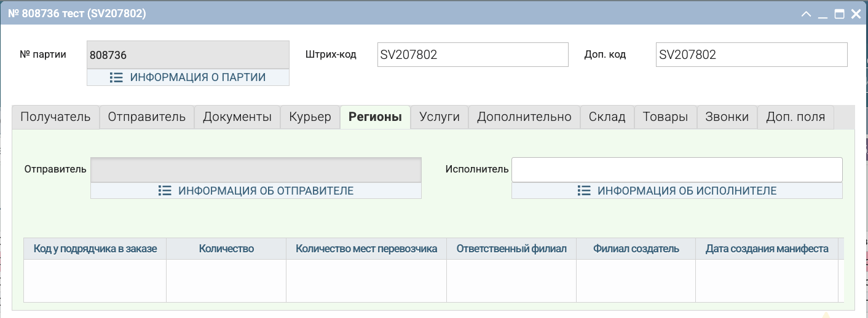868x318 pixels.
Task: Sort by Ответственный филиал column
Action: (511, 249)
